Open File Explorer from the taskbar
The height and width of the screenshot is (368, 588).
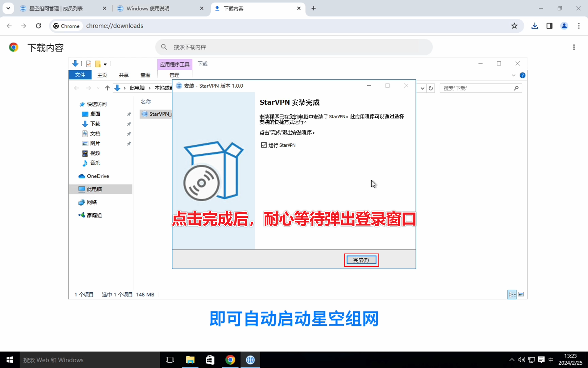(190, 360)
